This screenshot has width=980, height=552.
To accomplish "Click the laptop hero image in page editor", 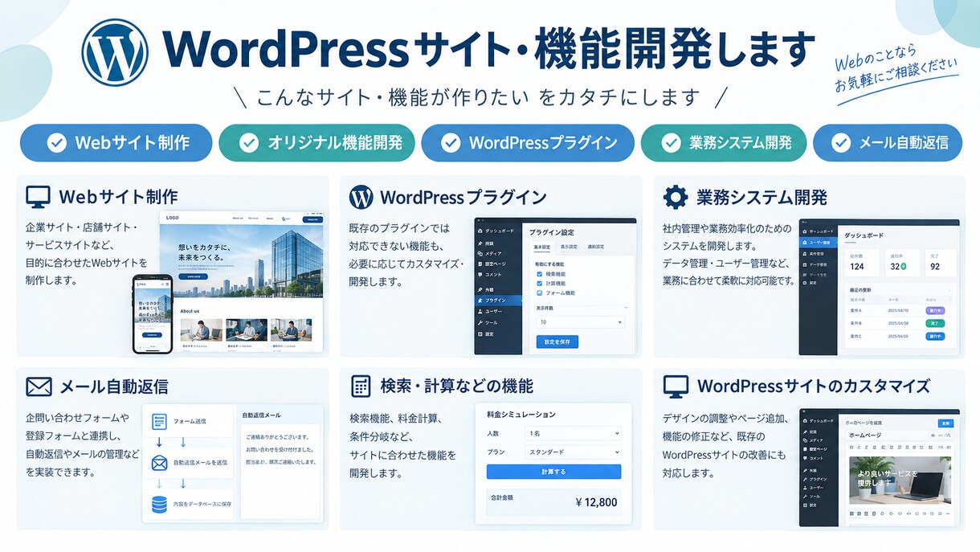I will pos(900,482).
